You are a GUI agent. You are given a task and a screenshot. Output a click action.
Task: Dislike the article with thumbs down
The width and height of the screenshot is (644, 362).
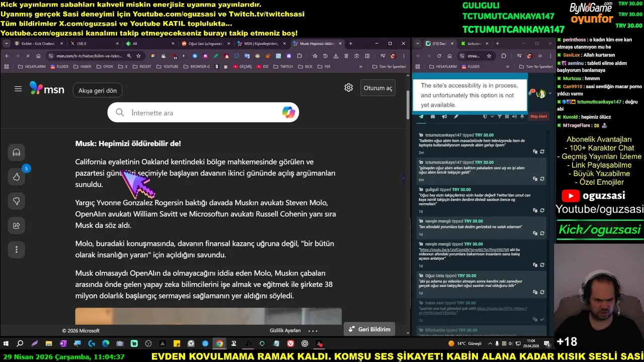17,201
